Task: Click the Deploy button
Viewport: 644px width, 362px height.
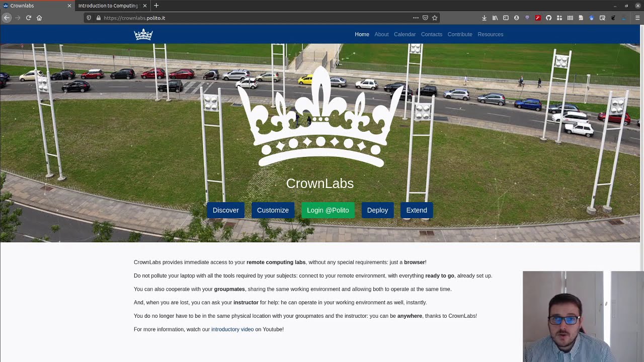Action: pos(377,210)
